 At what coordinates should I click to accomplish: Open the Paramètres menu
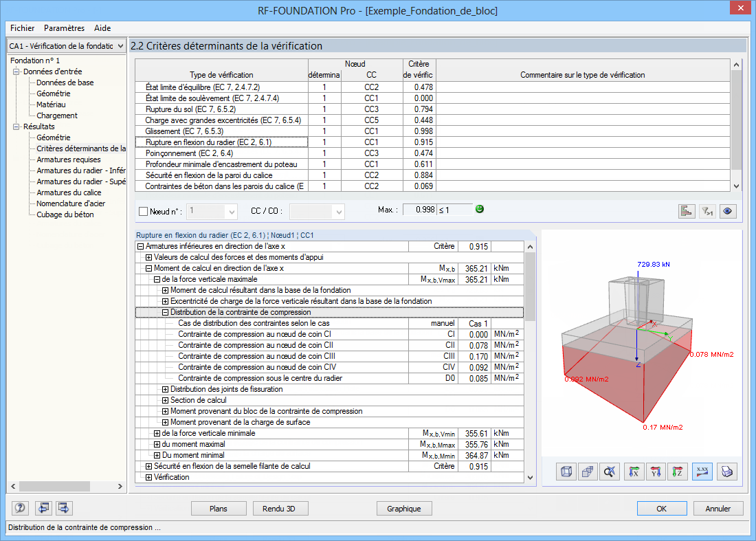pyautogui.click(x=64, y=28)
